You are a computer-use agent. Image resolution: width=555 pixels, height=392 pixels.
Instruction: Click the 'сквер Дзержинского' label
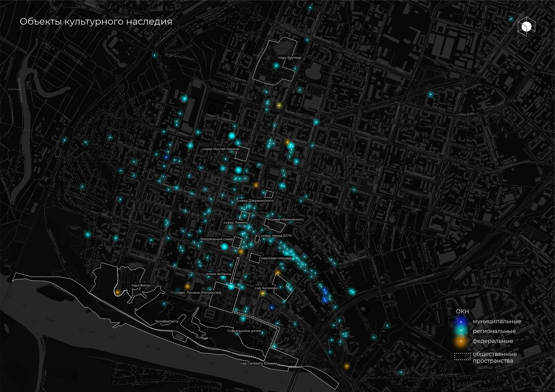255,200
